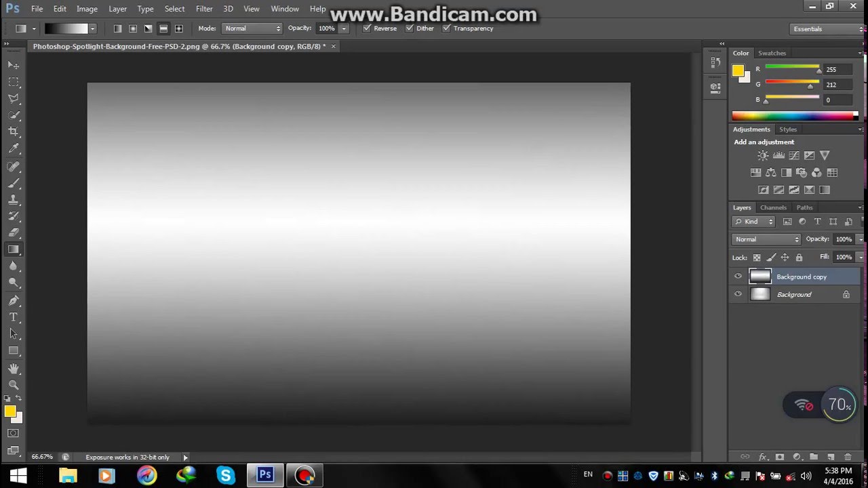Switch to the Channels tab
The height and width of the screenshot is (488, 868).
773,207
